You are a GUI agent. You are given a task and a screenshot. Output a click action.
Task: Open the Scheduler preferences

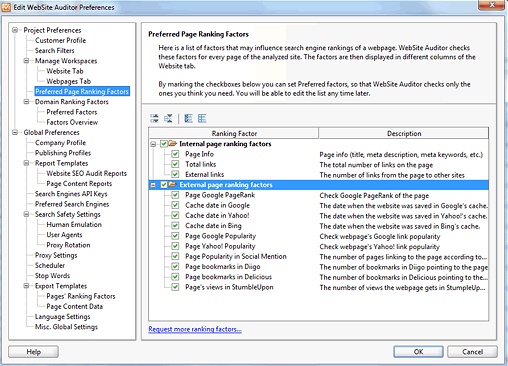[50, 266]
